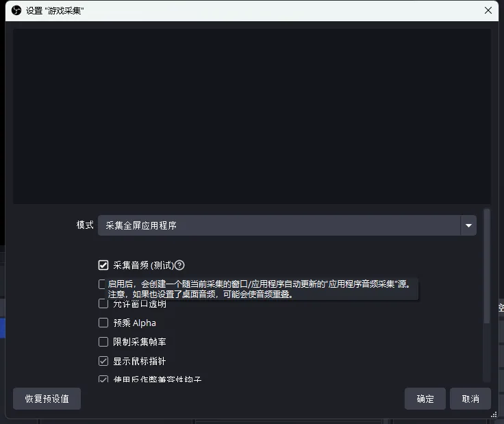
Task: Click the dropdown arrow of 模式 combo box
Action: click(468, 225)
